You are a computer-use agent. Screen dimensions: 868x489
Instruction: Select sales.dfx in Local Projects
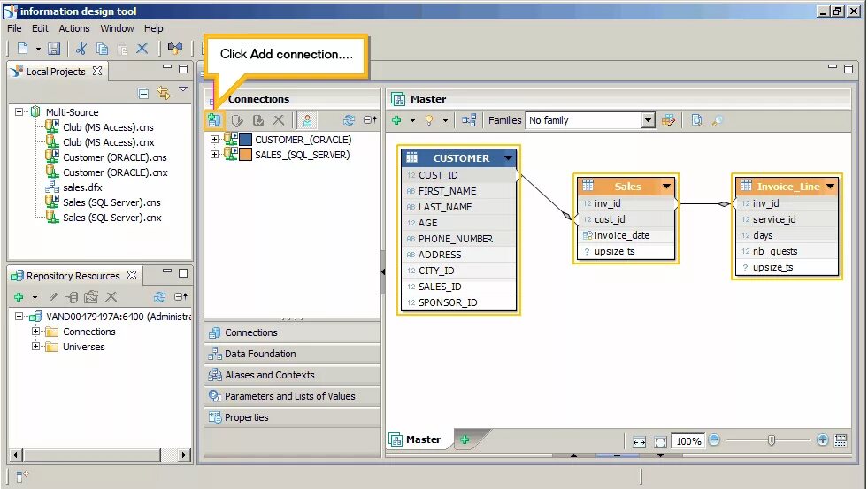point(82,187)
